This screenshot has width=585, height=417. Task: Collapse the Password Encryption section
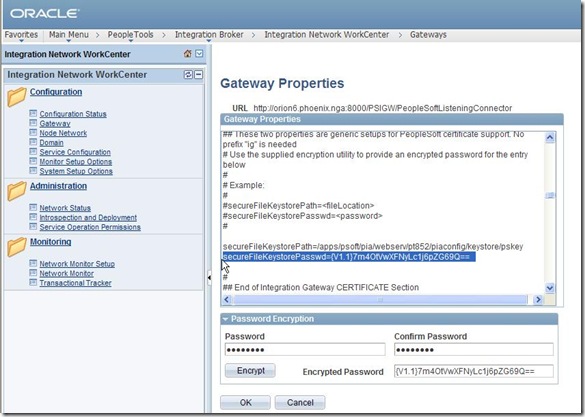(x=225, y=319)
